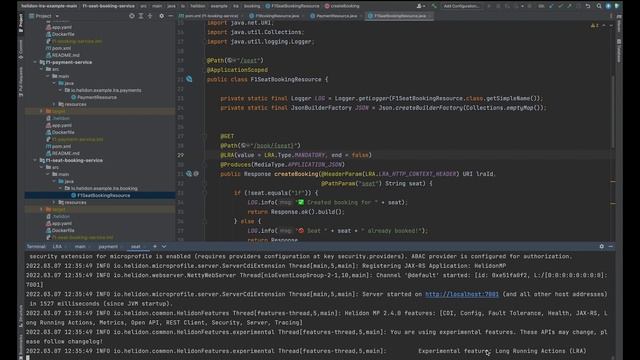Click Terminal label in bottom panel

pos(36,247)
